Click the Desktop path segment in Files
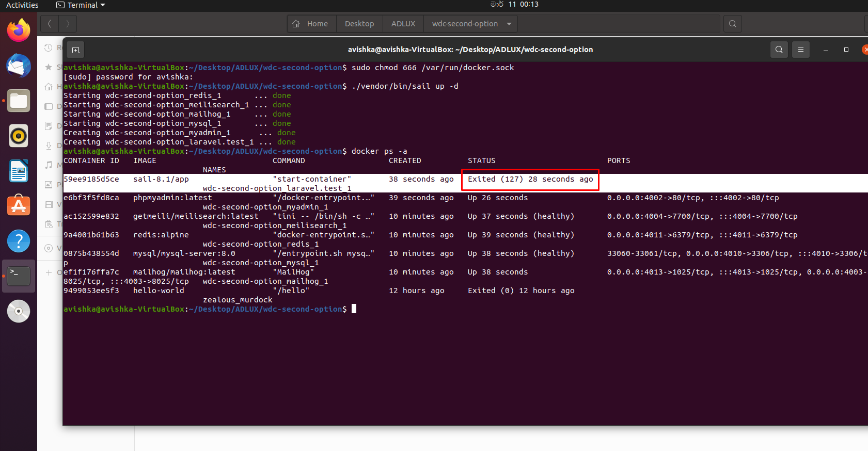 click(359, 24)
